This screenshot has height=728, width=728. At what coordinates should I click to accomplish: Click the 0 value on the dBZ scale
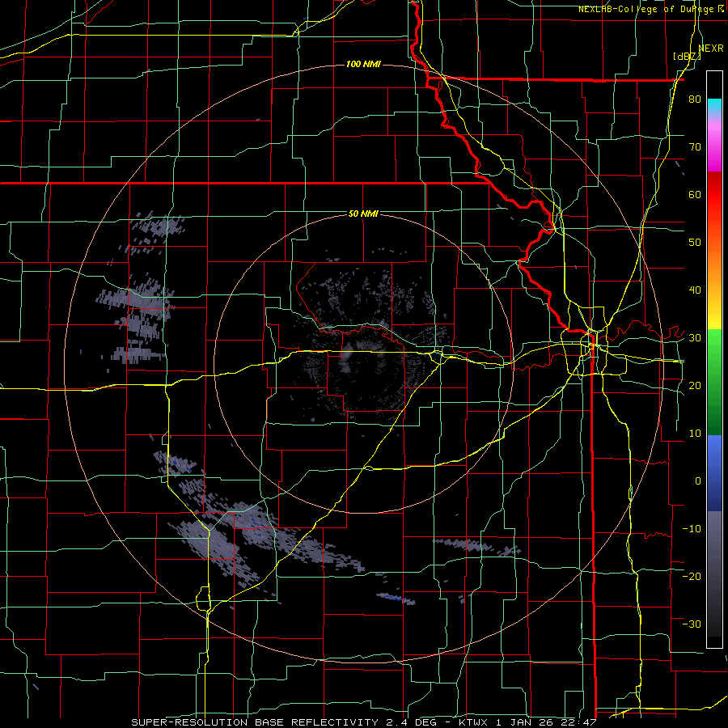click(x=698, y=481)
